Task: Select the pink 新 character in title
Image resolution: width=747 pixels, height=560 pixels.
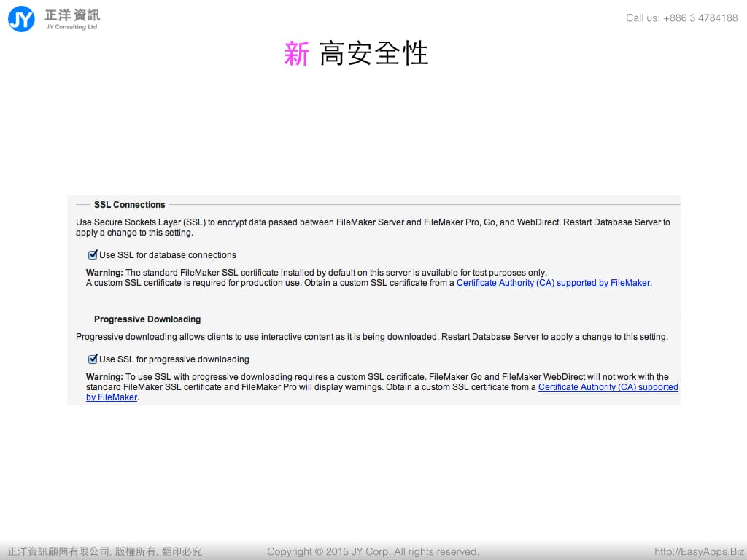Action: click(297, 54)
